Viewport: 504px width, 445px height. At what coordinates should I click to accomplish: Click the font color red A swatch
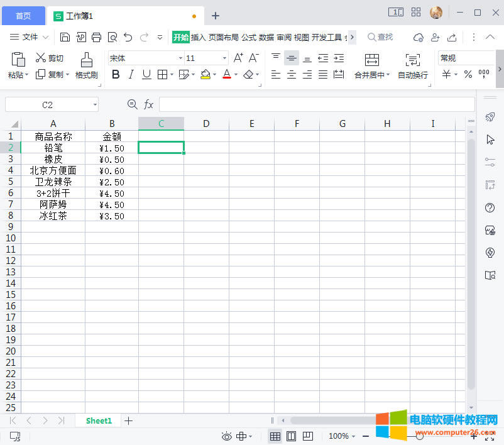tap(227, 75)
